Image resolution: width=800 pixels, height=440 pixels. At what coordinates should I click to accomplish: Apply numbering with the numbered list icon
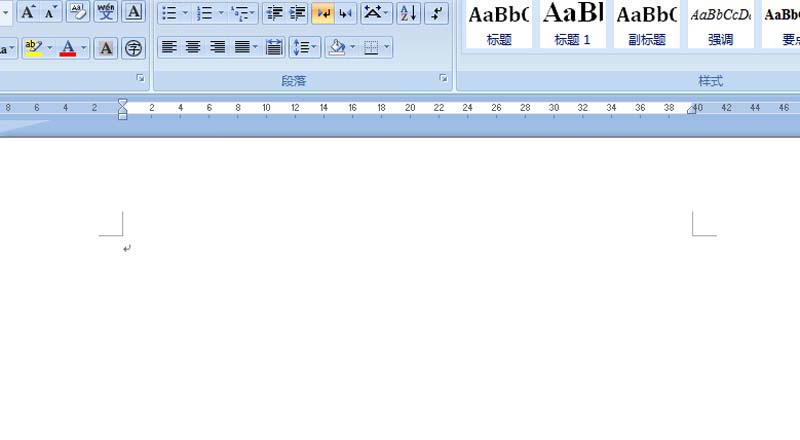[205, 13]
